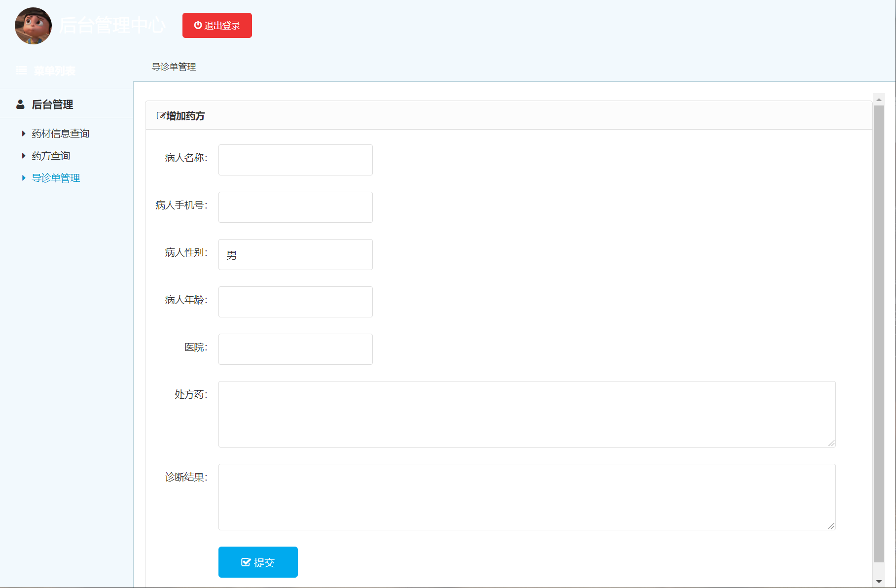896x588 pixels.
Task: Click the arrow icon before 导诊单管理
Action: [23, 178]
